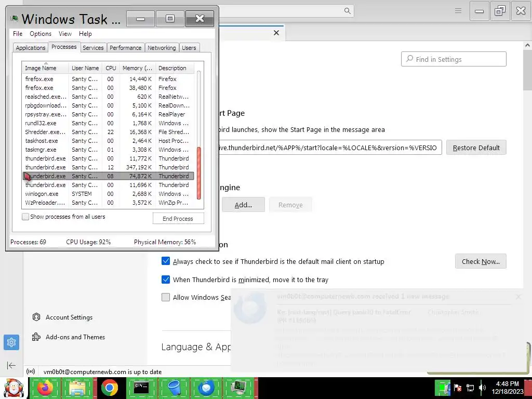Screen dimensions: 532x399
Task: Click the Action Center flag icon
Action: coord(457,388)
